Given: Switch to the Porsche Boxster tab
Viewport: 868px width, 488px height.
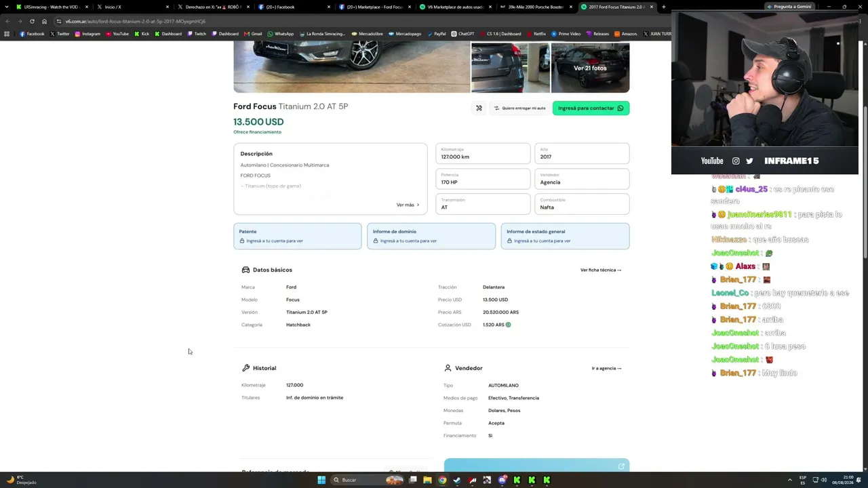Looking at the screenshot, I should pos(536,7).
